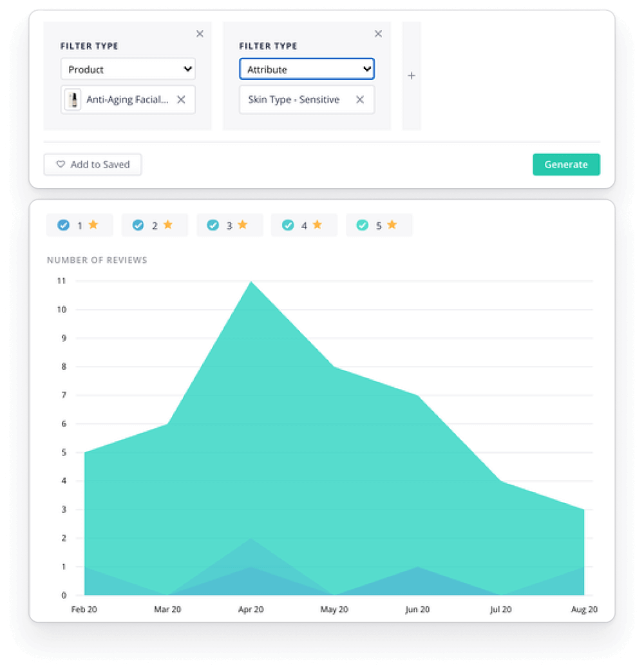This screenshot has height=670, width=644.
Task: Click the star icon next to 1
Action: 93,224
